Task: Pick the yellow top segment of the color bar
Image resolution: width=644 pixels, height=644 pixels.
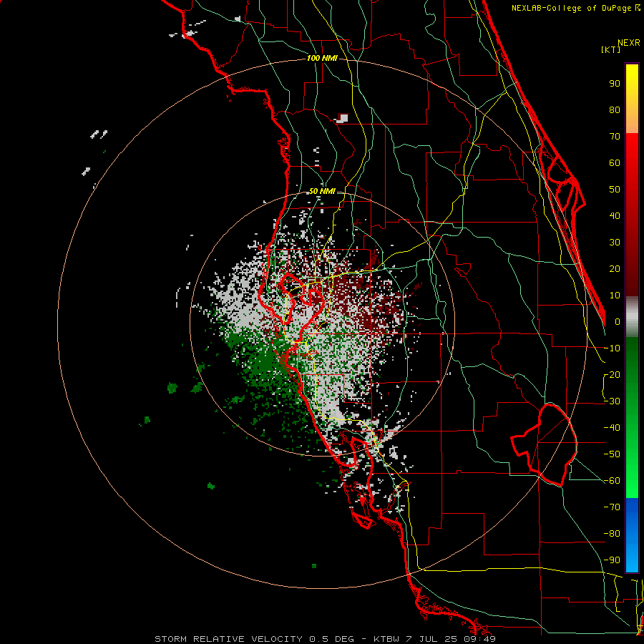Action: (x=632, y=99)
